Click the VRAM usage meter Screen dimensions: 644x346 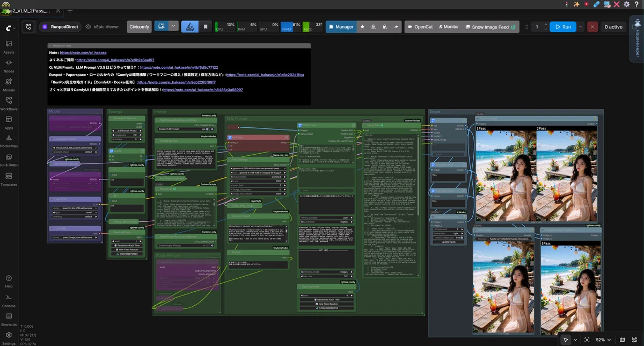point(290,26)
